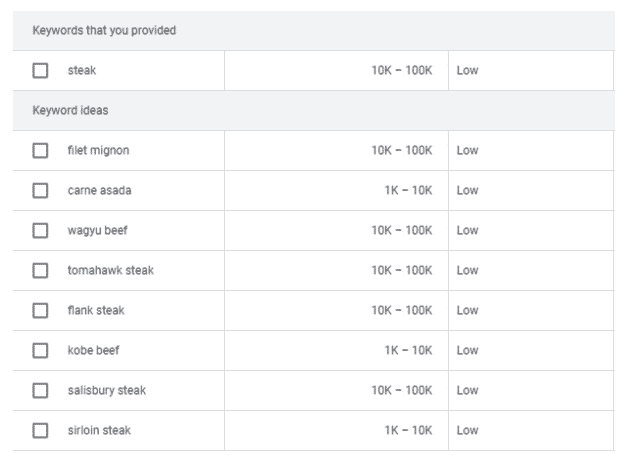Select the flank steak checkbox
630x463 pixels.
(x=40, y=311)
